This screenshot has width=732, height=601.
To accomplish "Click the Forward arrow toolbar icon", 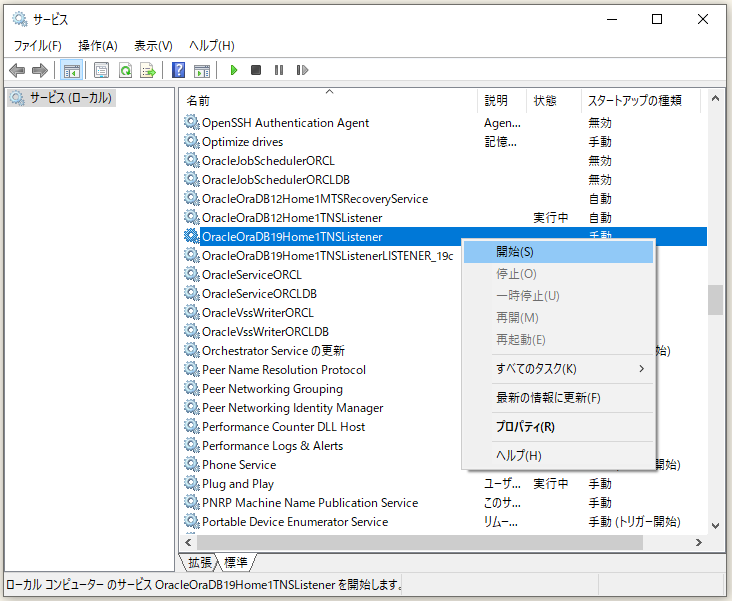I will [40, 71].
